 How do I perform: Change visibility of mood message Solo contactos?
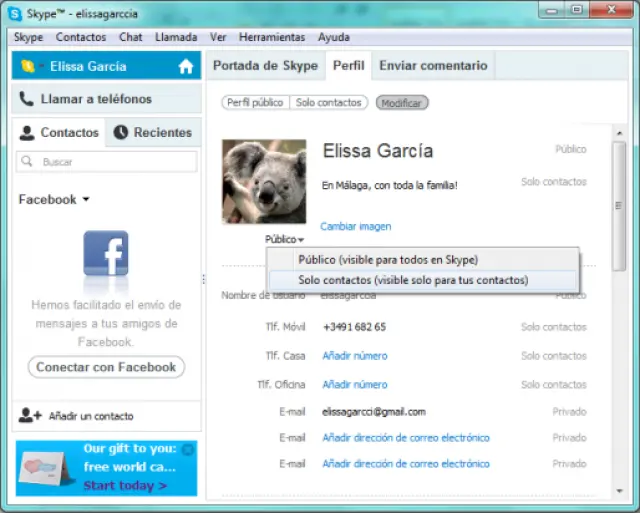coord(553,182)
